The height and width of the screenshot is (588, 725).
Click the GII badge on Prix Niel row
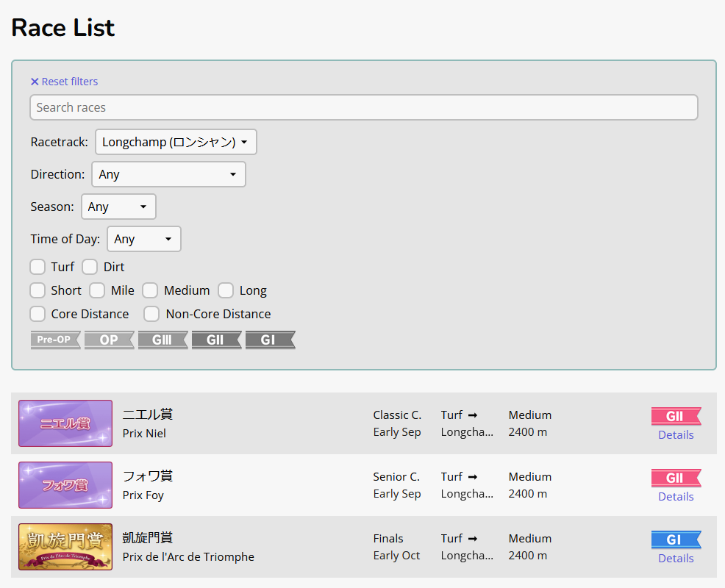(676, 416)
